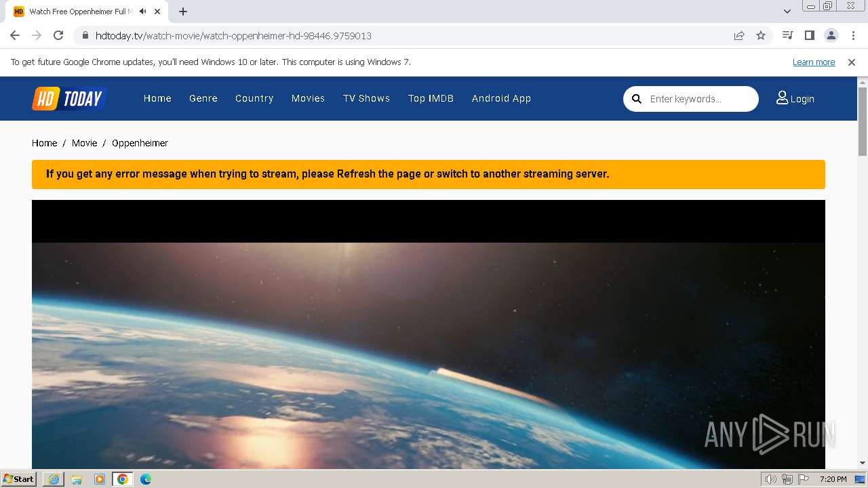Open the Learn more link
The width and height of the screenshot is (868, 488).
coord(814,62)
